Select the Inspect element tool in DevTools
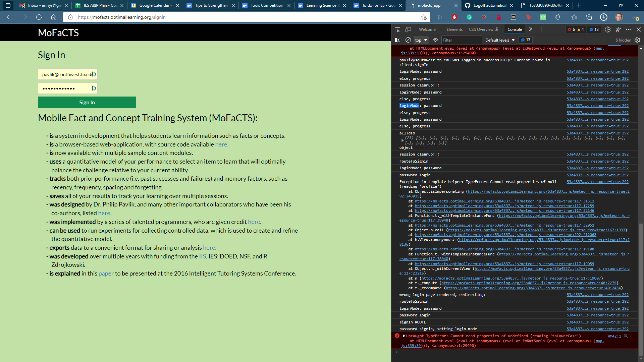 point(398,29)
